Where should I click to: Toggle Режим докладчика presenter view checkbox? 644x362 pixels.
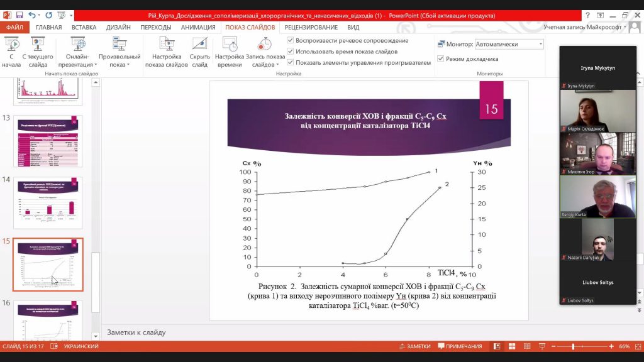(x=441, y=58)
